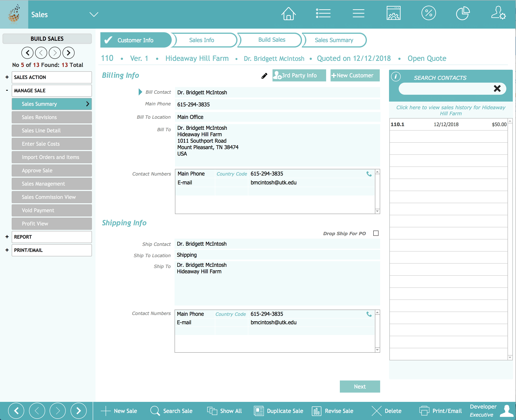
Task: Open Sales Management in the sidebar
Action: pyautogui.click(x=52, y=184)
